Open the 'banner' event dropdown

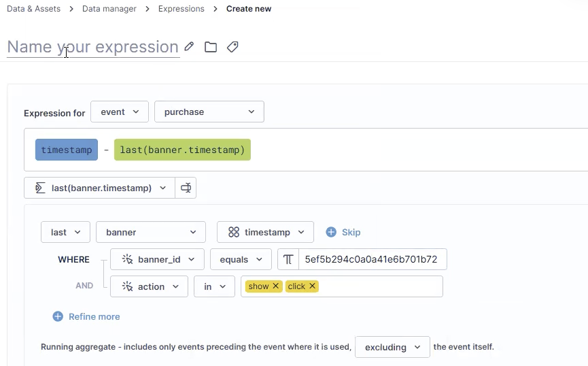[151, 232]
